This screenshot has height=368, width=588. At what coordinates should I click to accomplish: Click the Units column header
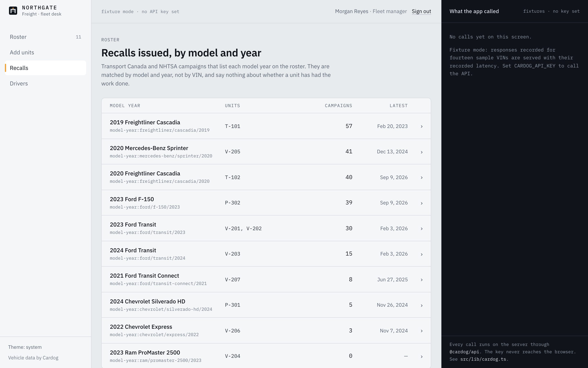click(233, 106)
